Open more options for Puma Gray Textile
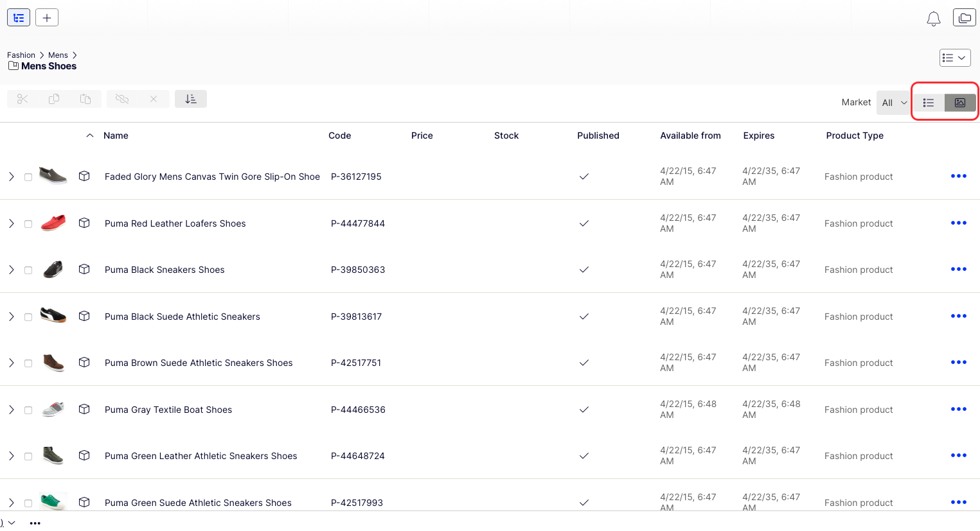Viewport: 980px width, 531px height. (959, 409)
